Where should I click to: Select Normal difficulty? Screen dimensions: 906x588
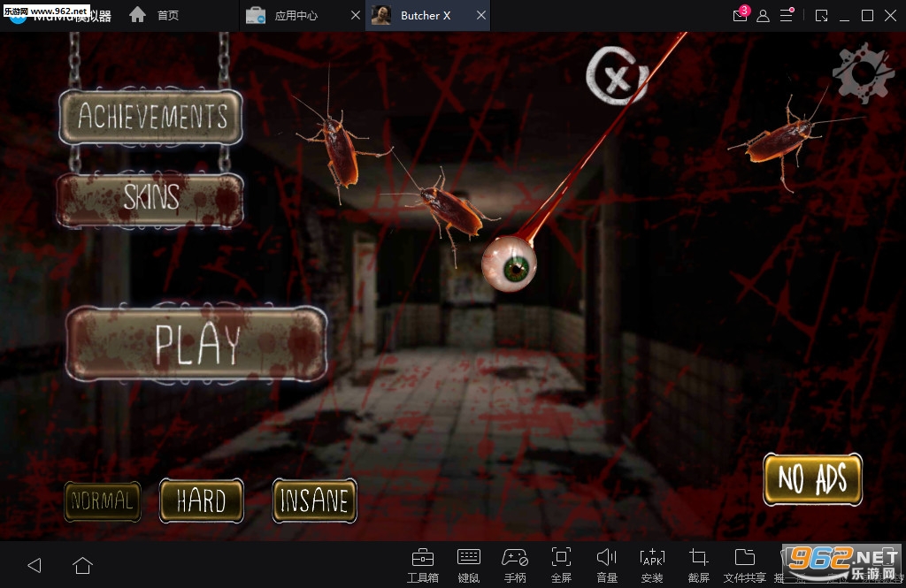click(103, 500)
